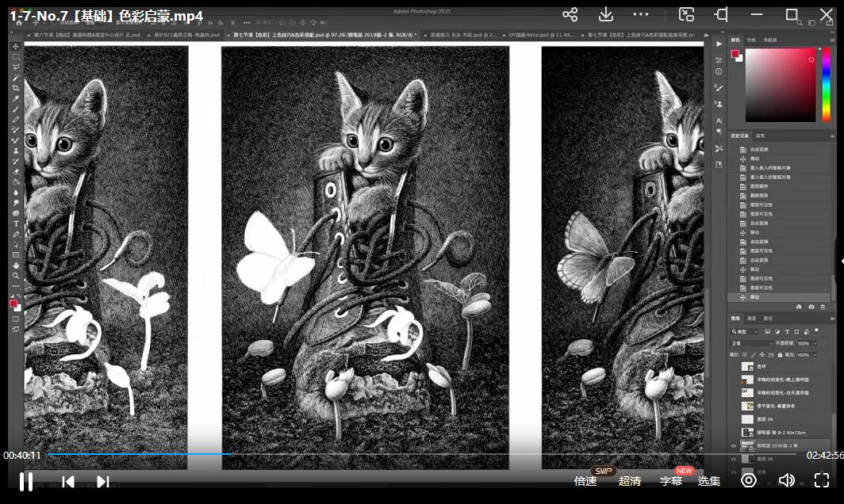
Task: Hide the 钢笔画 2019猫-2 layer
Action: click(733, 446)
